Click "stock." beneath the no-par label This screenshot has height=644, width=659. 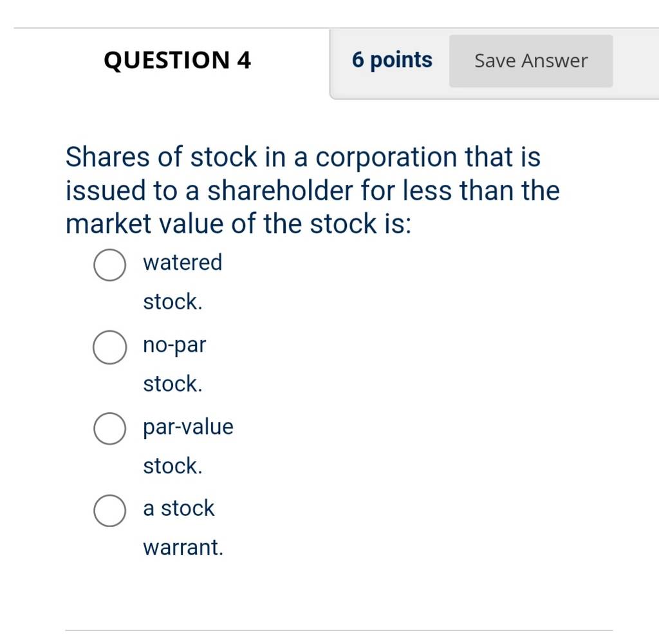tap(172, 384)
